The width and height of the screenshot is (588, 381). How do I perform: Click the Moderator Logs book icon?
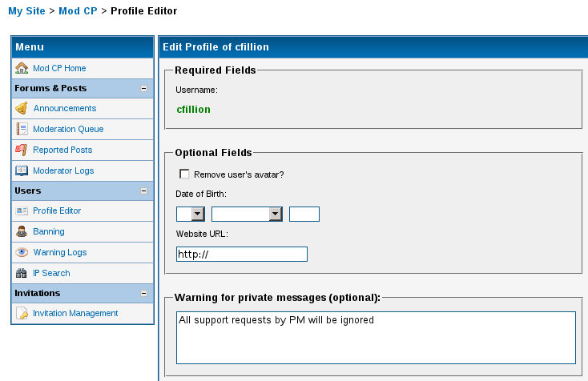[x=22, y=170]
